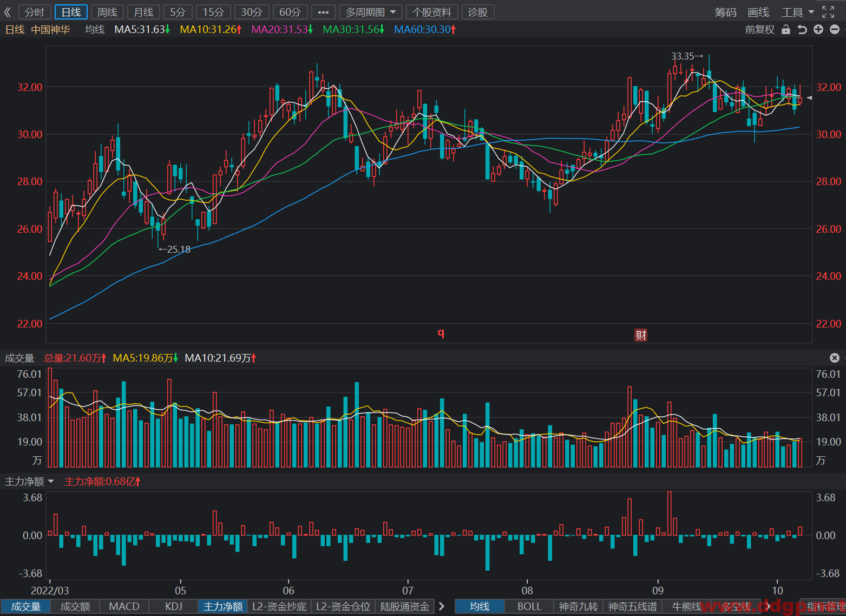The image size is (846, 616).
Task: Zoom out chart with minus icon
Action: coord(835,29)
